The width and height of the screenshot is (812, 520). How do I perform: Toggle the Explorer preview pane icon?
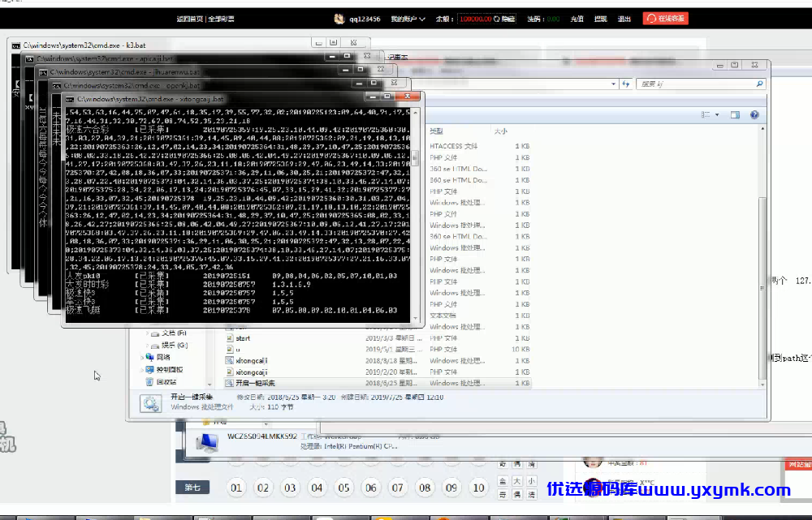click(x=735, y=115)
